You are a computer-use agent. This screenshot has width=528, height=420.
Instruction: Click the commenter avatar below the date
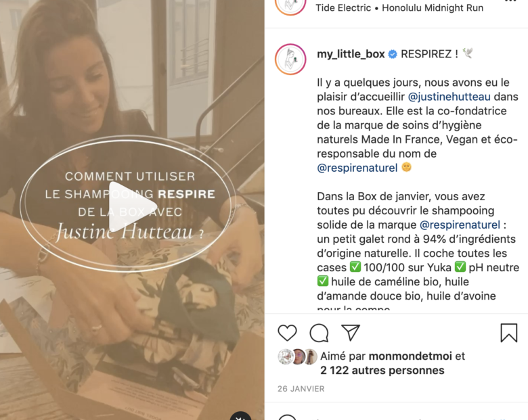[x=287, y=418]
